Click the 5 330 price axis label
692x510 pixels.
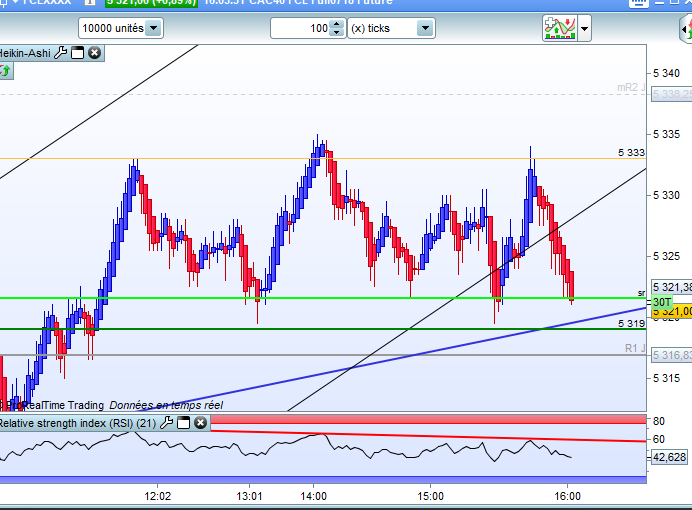666,195
